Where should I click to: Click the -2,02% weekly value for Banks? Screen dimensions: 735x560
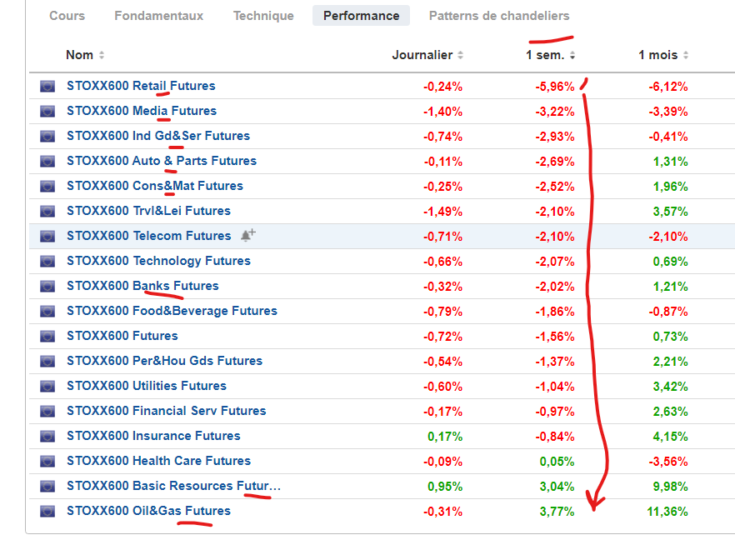coord(555,287)
